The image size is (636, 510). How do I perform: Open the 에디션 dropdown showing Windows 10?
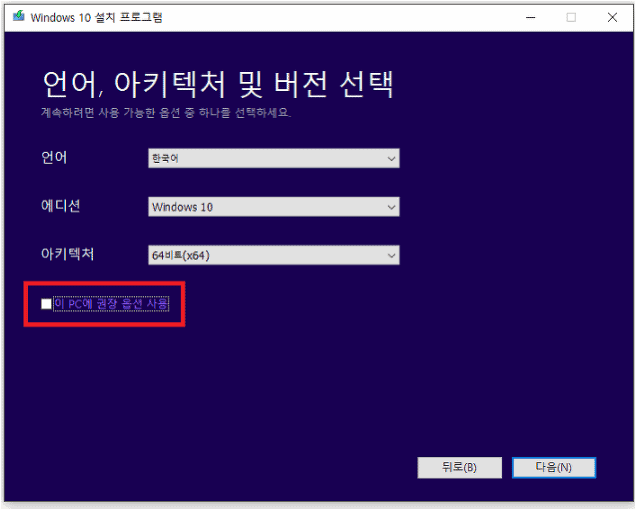pyautogui.click(x=273, y=207)
